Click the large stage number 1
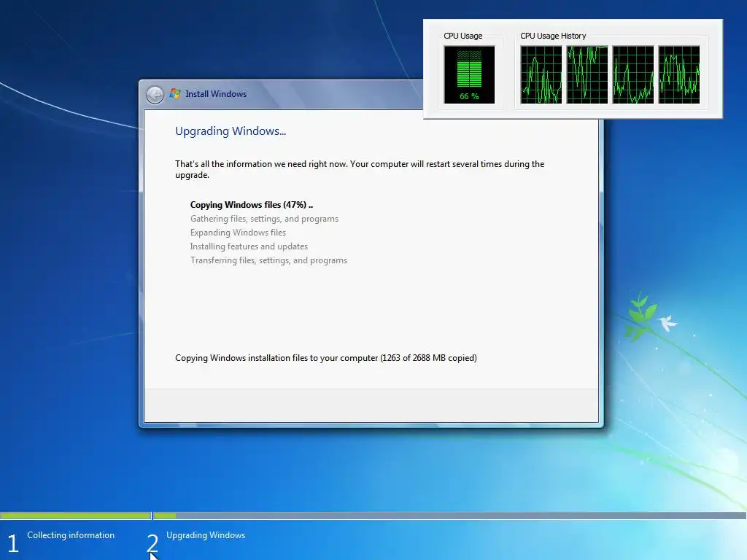This screenshot has width=747, height=560. (x=13, y=543)
